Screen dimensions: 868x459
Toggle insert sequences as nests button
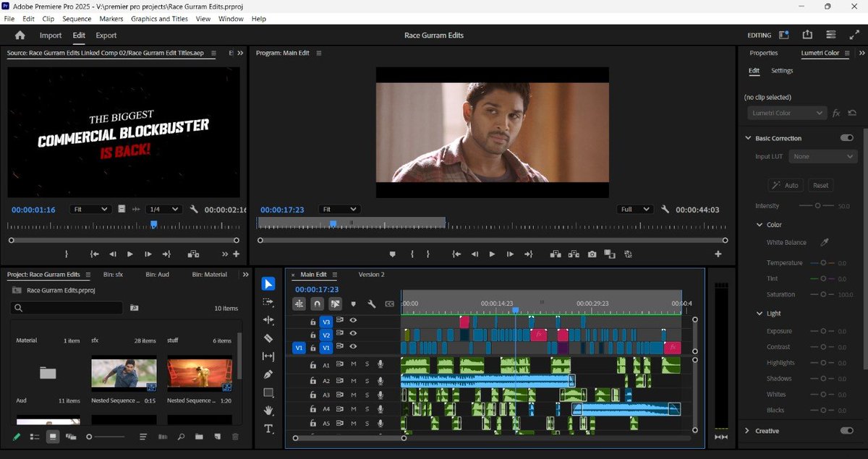pyautogui.click(x=299, y=304)
